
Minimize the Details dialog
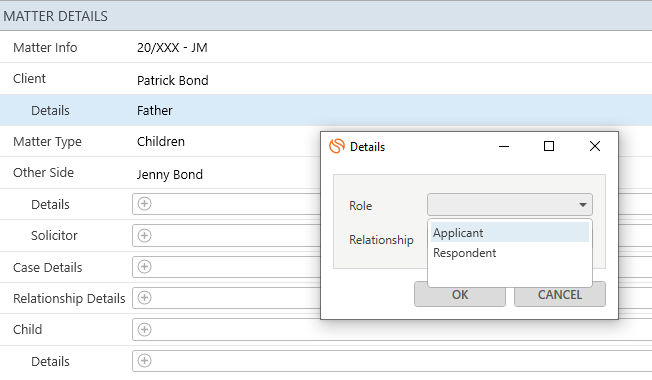click(x=504, y=146)
